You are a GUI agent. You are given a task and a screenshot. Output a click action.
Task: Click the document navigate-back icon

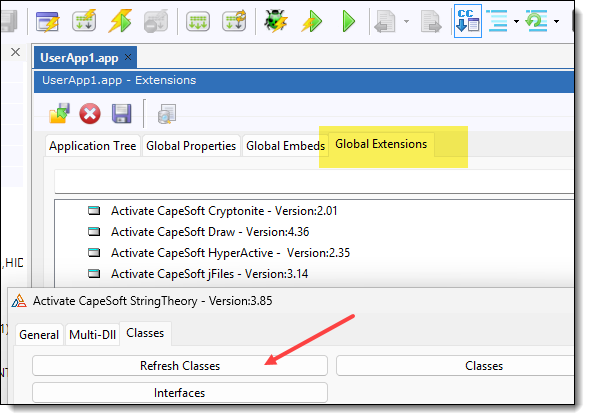pyautogui.click(x=385, y=21)
